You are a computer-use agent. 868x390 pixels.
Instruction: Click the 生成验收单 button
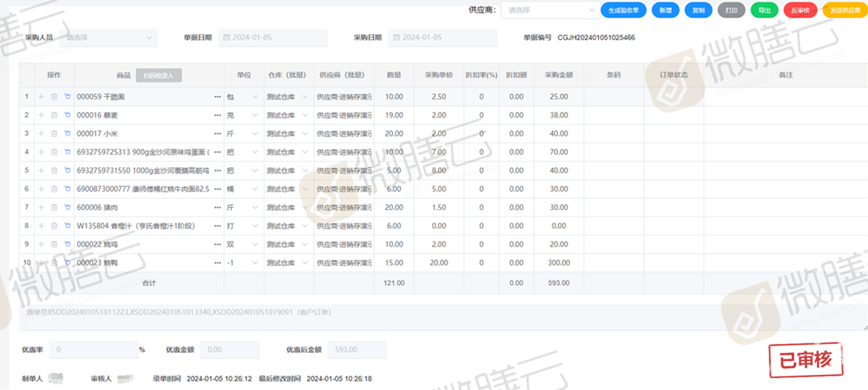(x=623, y=10)
